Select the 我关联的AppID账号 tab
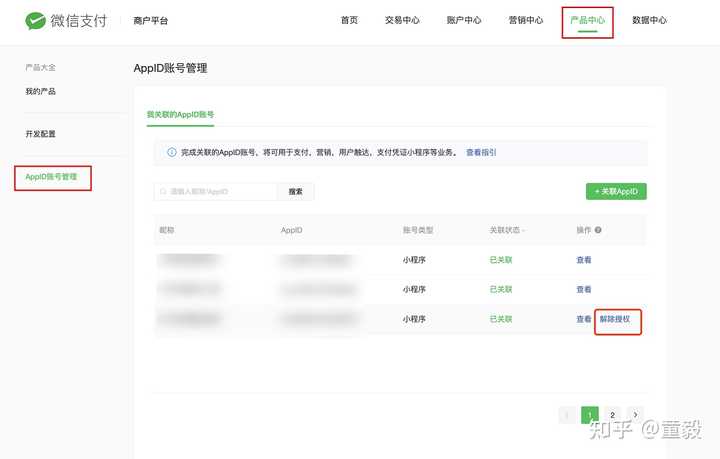The width and height of the screenshot is (720, 459). [x=180, y=115]
